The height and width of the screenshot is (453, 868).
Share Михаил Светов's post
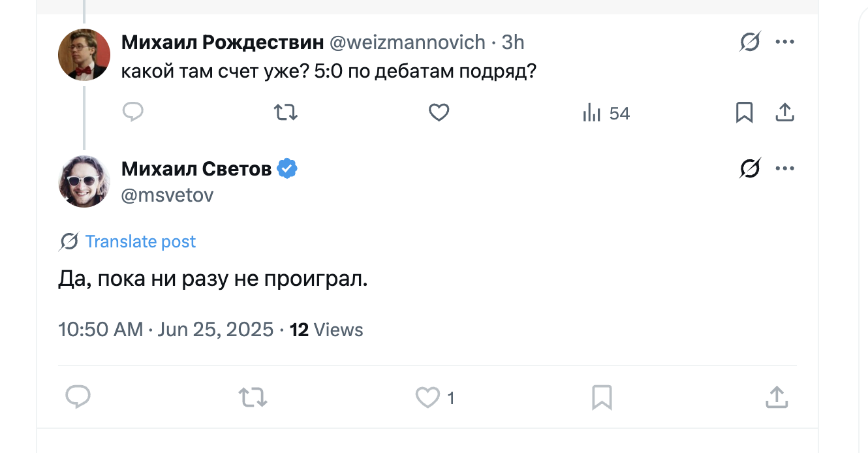point(776,396)
